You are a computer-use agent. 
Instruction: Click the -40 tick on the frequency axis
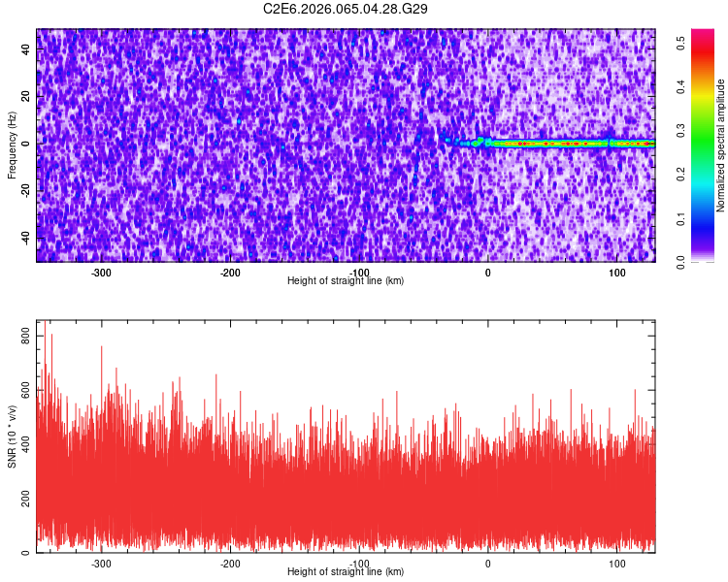[x=23, y=239]
